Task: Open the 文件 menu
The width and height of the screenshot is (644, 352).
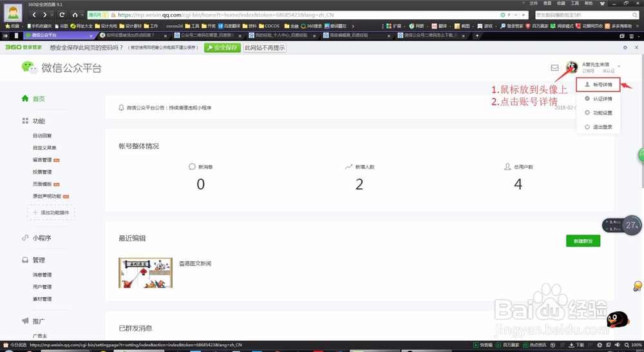Action: pos(533,3)
